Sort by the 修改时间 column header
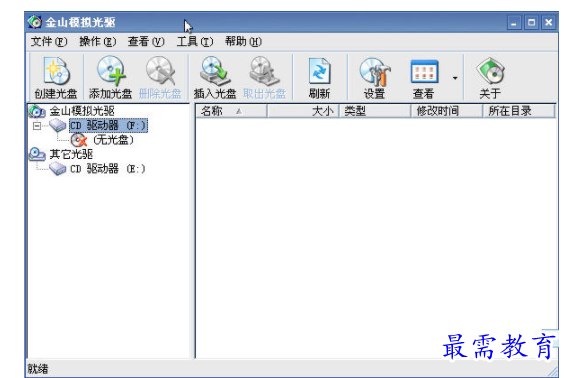The width and height of the screenshot is (564, 378). 446,111
